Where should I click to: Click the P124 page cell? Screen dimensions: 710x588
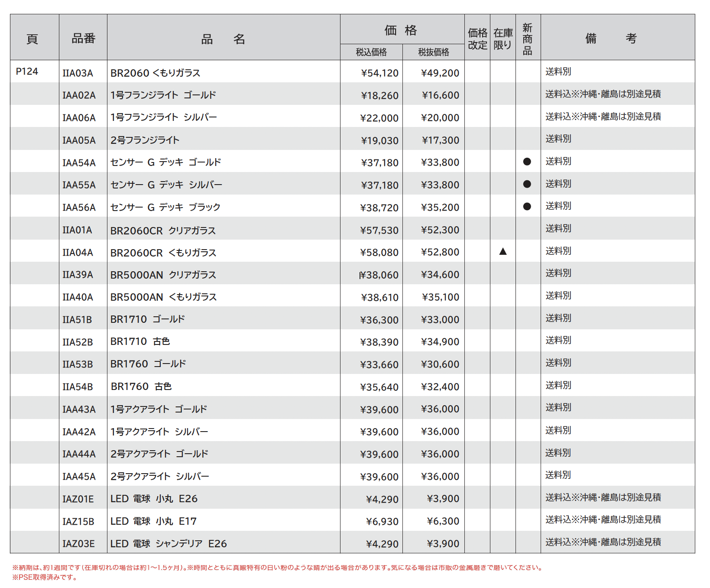(27, 71)
